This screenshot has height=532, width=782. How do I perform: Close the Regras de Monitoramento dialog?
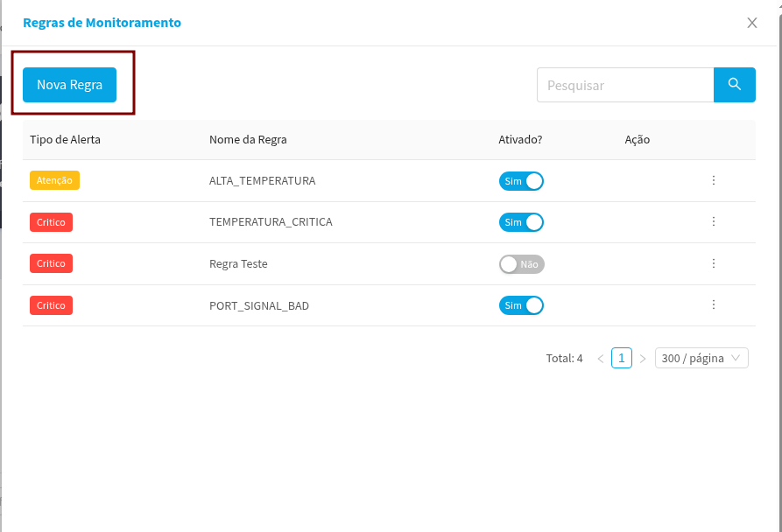751,23
